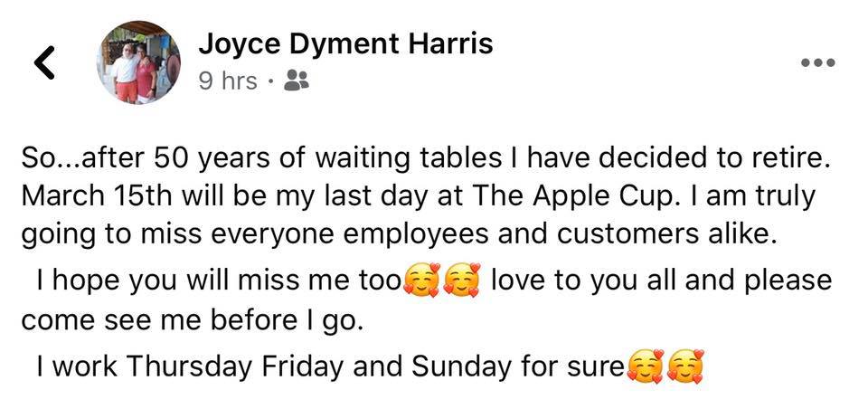Click the second heart-face emoji before 'love to you'
The width and height of the screenshot is (868, 409).
click(x=464, y=280)
